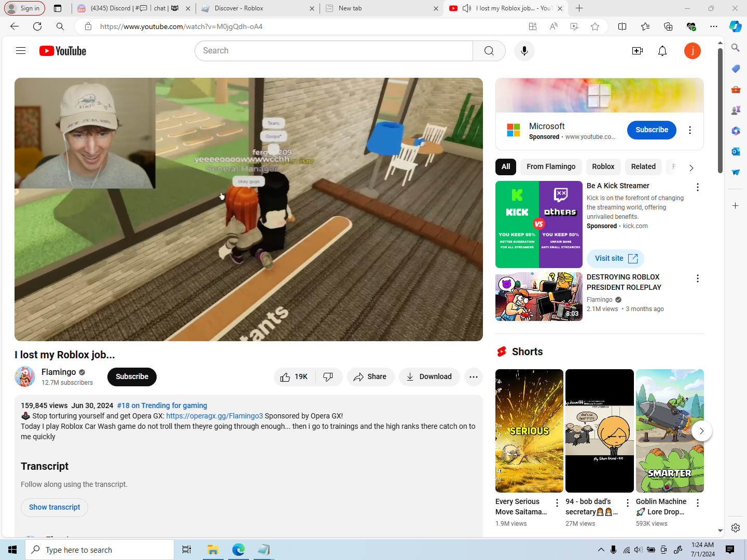Click the Share button under the video
Screen dimensions: 747x560
[370, 377]
